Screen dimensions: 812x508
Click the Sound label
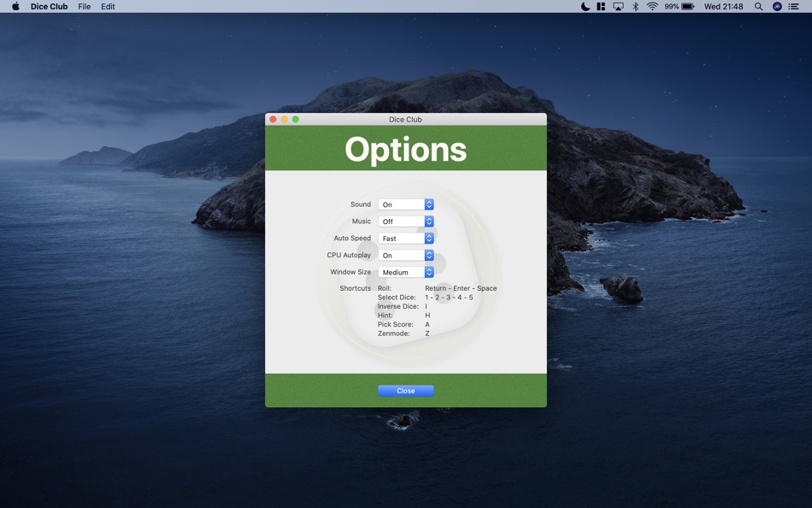point(361,204)
